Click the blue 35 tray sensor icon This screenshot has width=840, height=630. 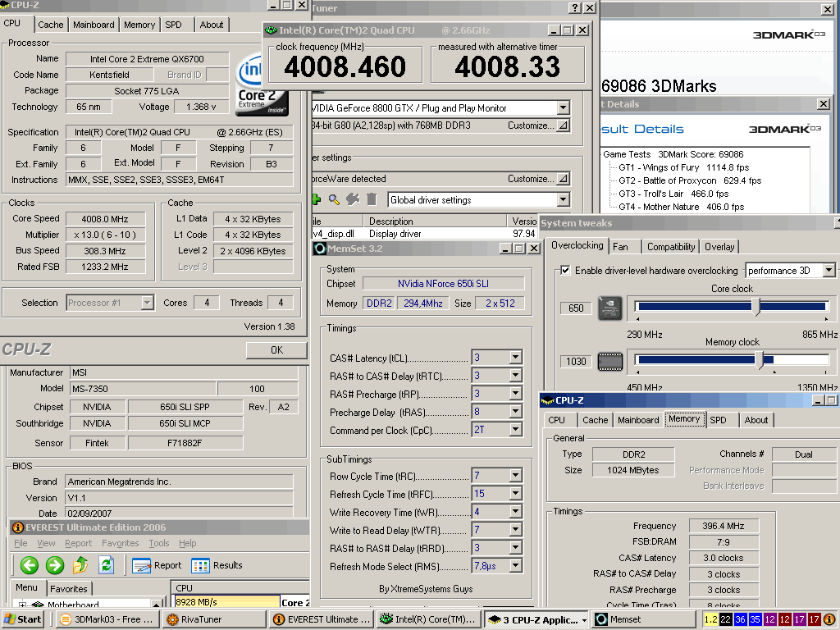coord(755,619)
